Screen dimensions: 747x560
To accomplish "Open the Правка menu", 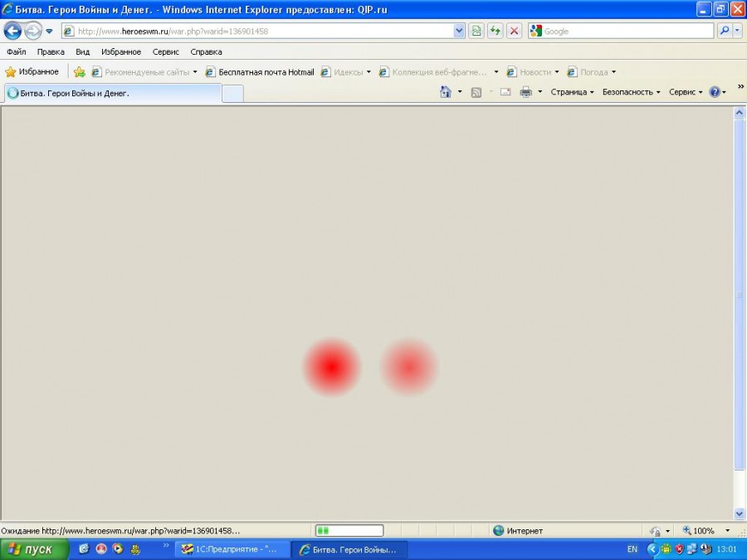I will pos(51,51).
